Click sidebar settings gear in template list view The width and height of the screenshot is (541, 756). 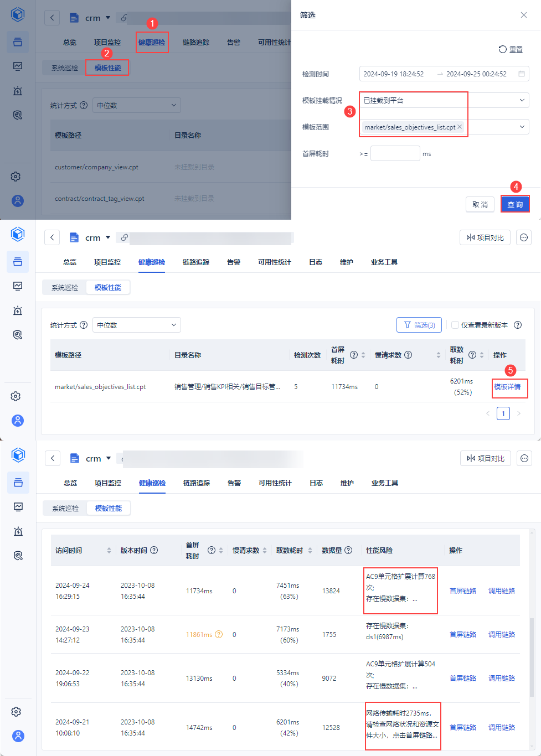coord(16,396)
